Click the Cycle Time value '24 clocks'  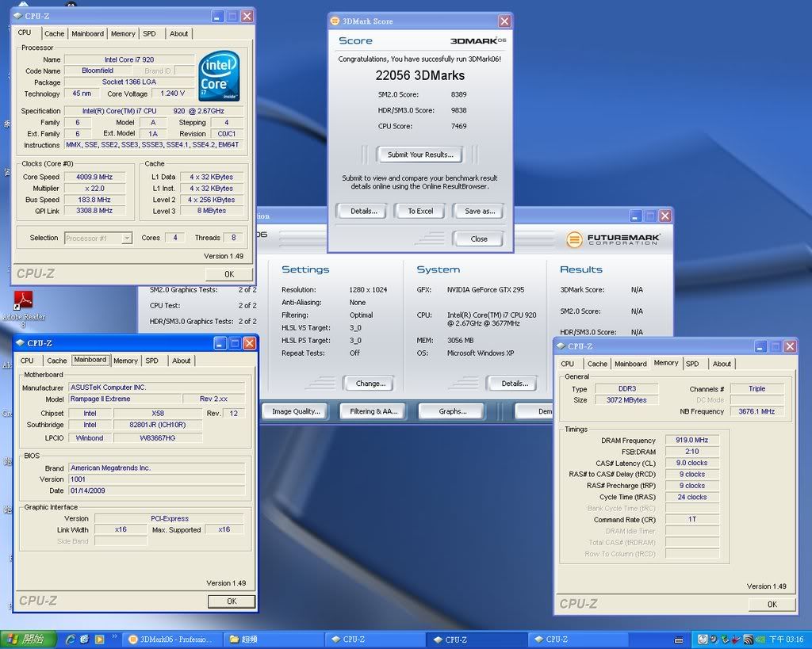click(691, 497)
